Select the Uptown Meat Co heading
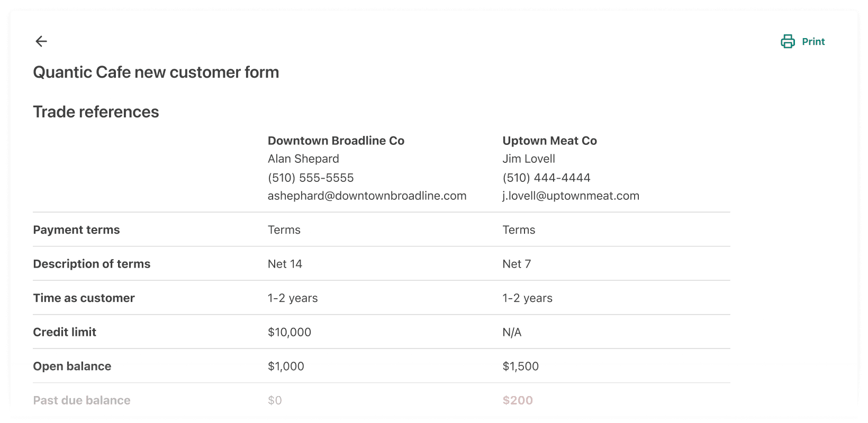This screenshot has width=868, height=423. coord(549,141)
